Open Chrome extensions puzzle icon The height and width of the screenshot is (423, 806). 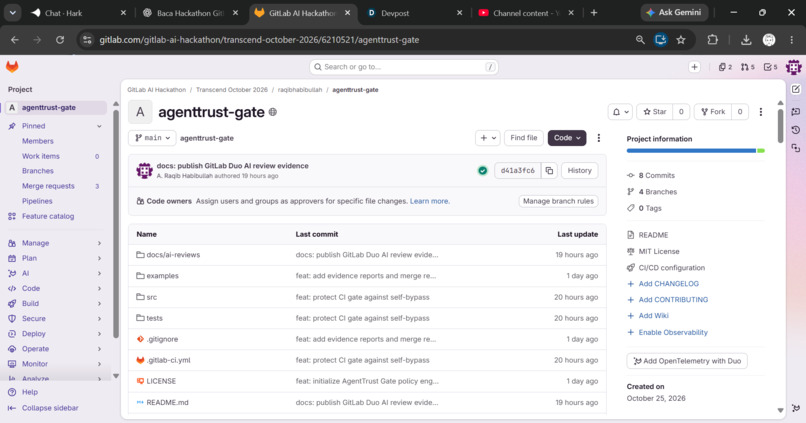click(x=712, y=40)
